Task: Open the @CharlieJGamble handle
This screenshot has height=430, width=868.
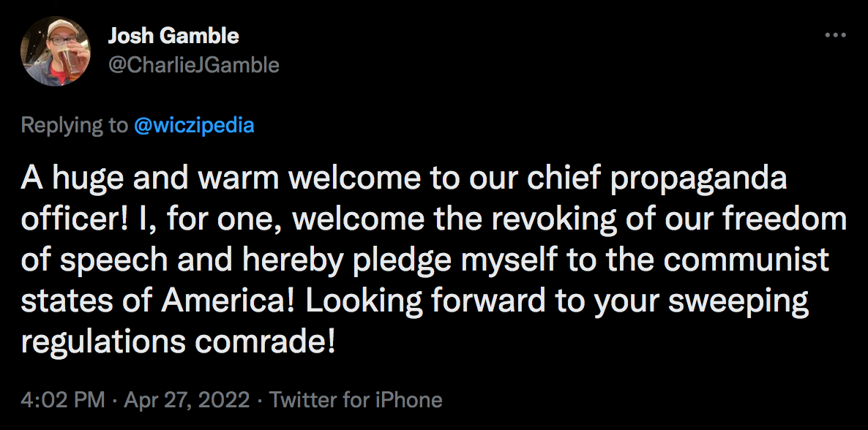Action: [x=194, y=65]
